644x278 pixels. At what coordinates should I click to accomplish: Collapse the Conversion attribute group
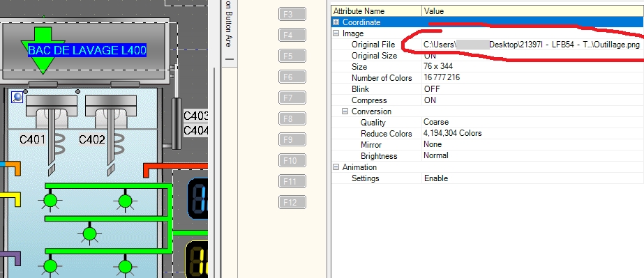[x=345, y=111]
